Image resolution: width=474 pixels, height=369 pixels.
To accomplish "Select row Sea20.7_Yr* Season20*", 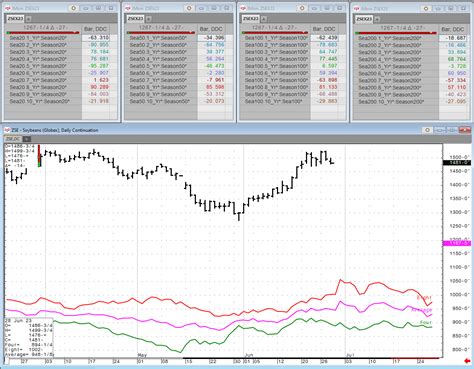I will tap(43, 80).
